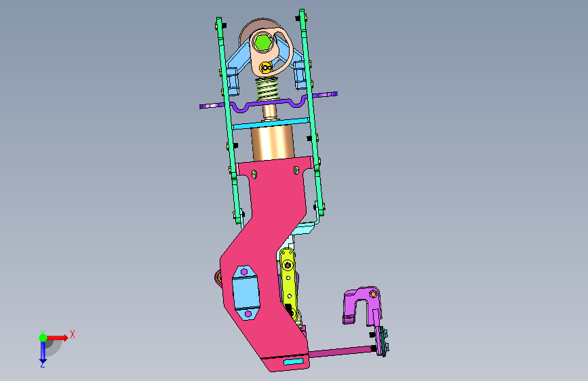
Task: Select the purple wavy plate crossing the rails
Action: (268, 102)
